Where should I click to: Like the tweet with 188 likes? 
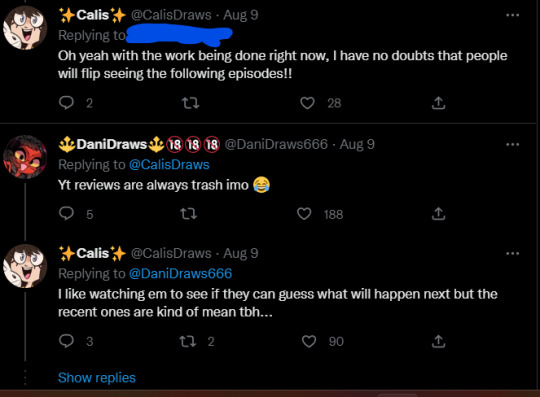304,214
